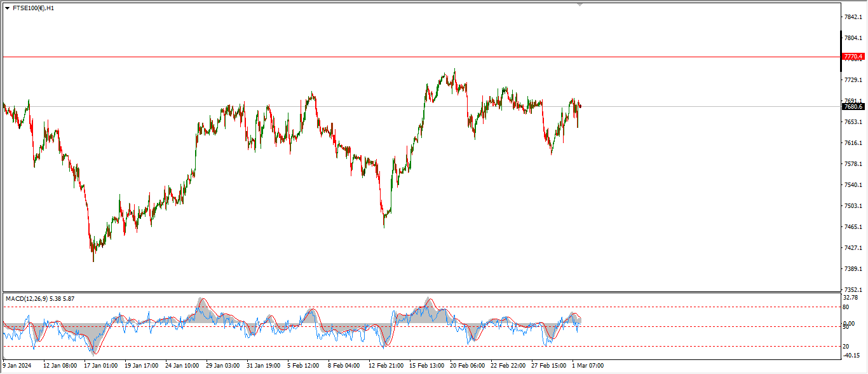Select the red 7770.4 price label
The width and height of the screenshot is (868, 374).
pos(853,57)
